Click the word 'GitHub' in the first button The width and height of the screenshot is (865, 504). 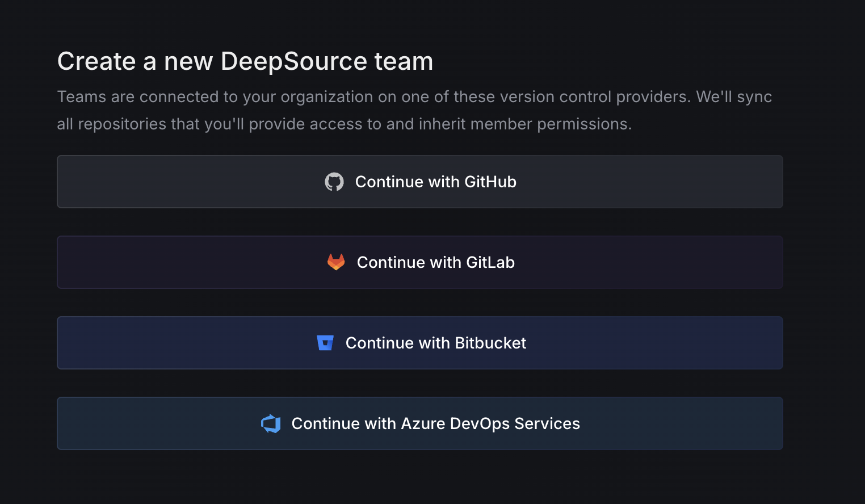pyautogui.click(x=490, y=182)
